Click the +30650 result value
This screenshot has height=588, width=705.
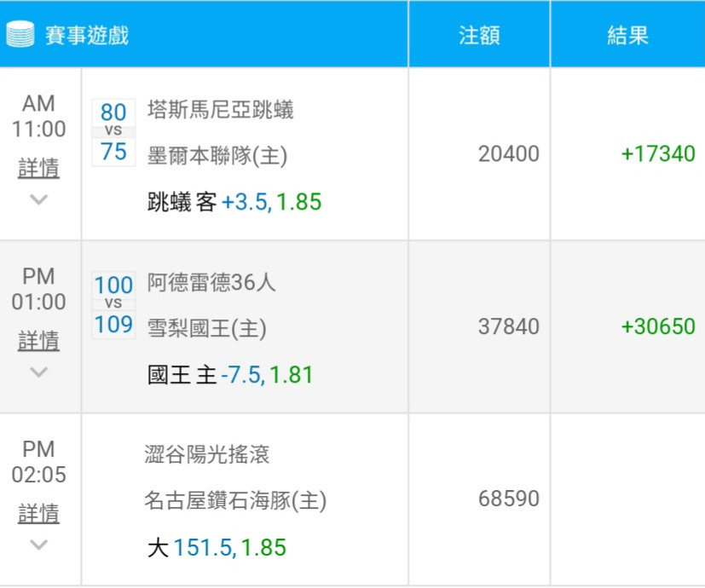tap(658, 326)
